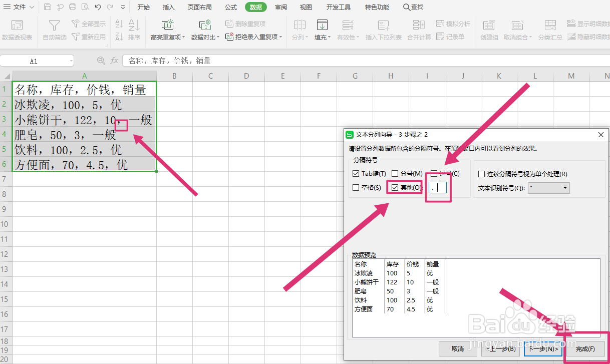Click the Save icon in quick access toolbar
This screenshot has width=610, height=364.
tap(48, 7)
